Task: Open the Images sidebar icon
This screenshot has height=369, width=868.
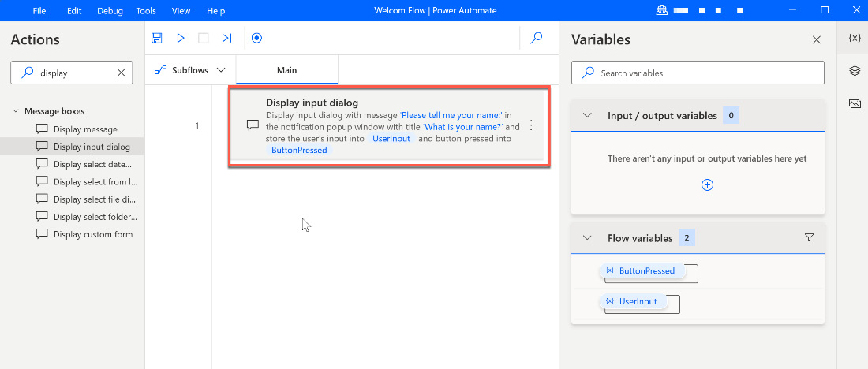Action: pos(855,103)
